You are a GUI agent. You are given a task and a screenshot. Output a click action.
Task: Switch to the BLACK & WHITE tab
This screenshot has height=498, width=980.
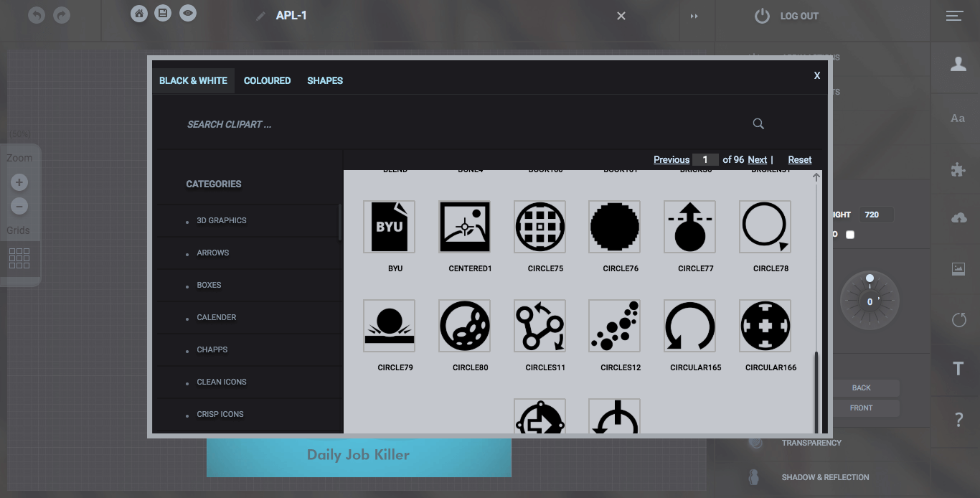click(193, 80)
